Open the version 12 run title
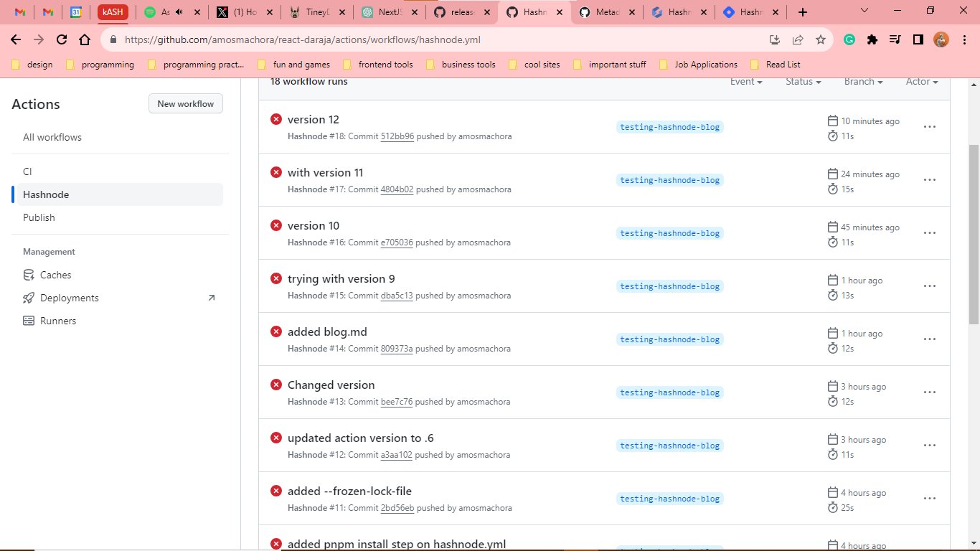Viewport: 980px width, 551px height. (314, 120)
